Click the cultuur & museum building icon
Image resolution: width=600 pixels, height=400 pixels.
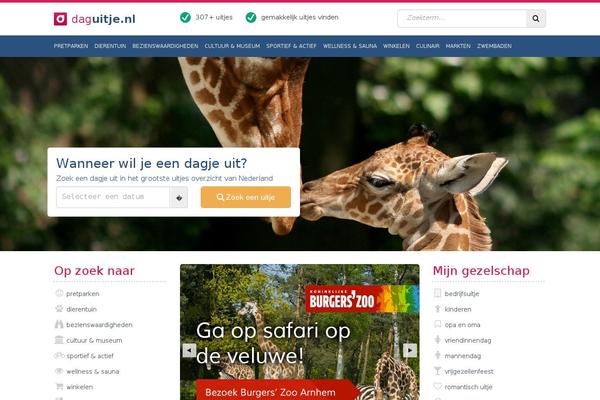click(x=59, y=340)
